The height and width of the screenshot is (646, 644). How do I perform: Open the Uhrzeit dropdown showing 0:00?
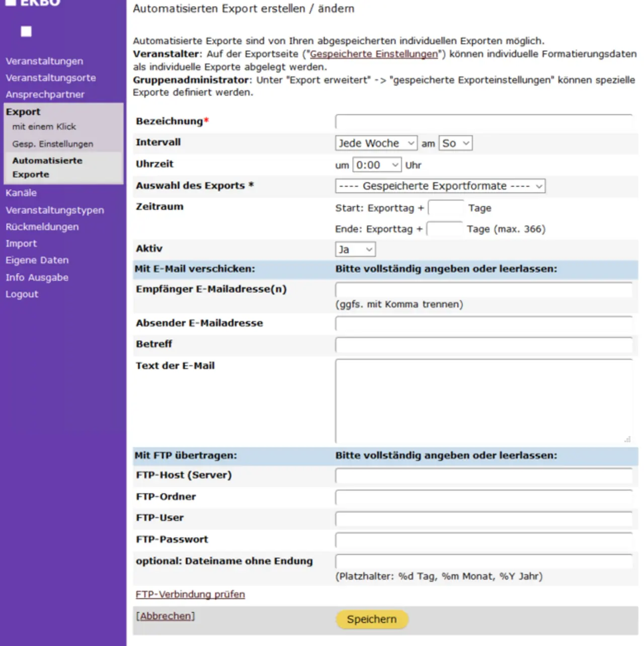[377, 165]
